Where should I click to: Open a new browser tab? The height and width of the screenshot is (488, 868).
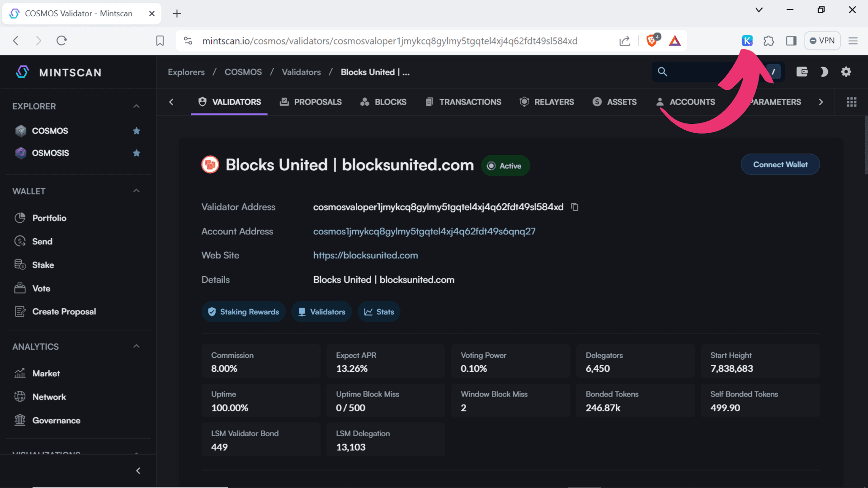click(x=177, y=14)
